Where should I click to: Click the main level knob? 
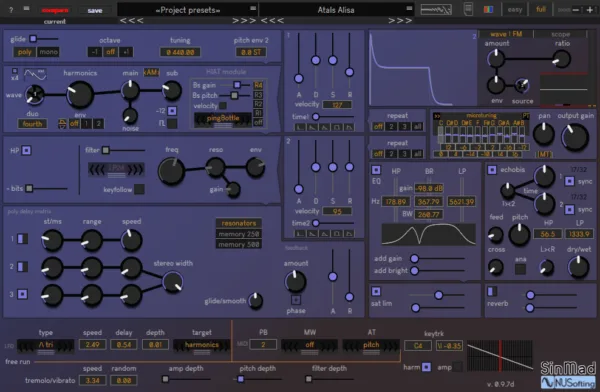(x=130, y=90)
